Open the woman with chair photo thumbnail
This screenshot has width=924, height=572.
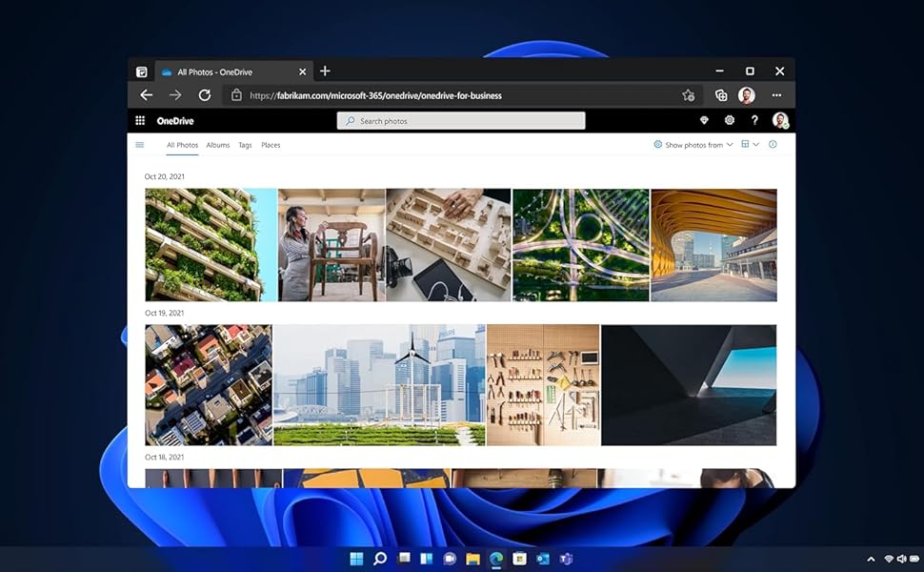tap(331, 245)
